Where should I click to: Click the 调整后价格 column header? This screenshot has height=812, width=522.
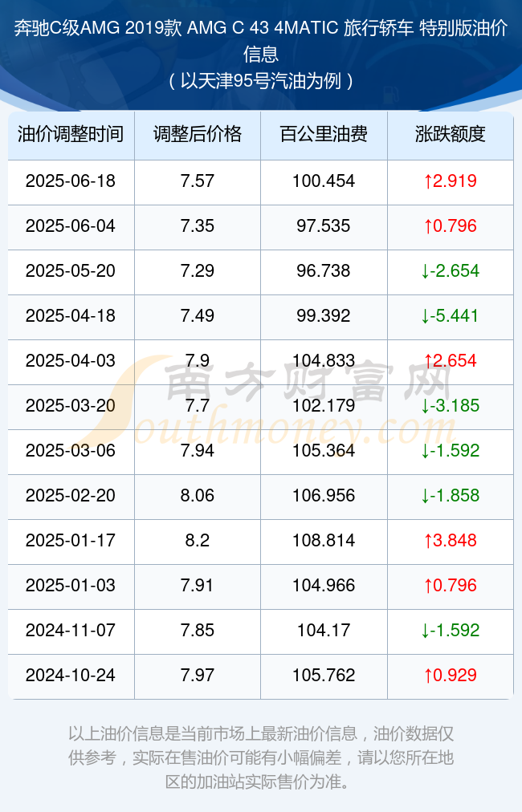click(x=198, y=135)
